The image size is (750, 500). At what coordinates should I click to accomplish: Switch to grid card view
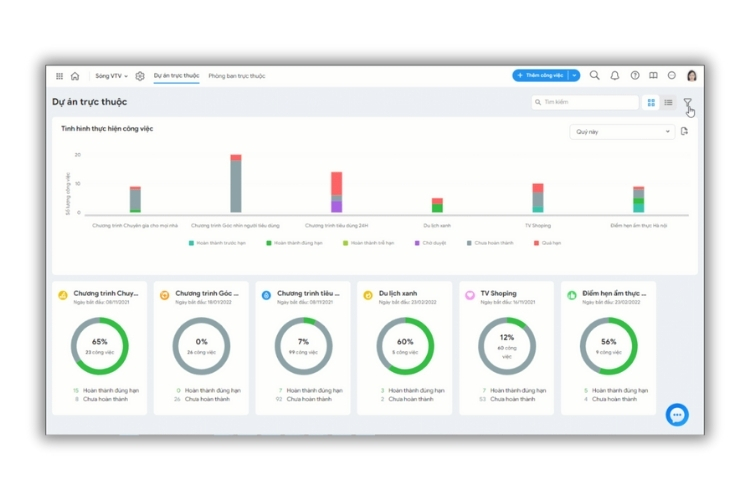(x=651, y=102)
